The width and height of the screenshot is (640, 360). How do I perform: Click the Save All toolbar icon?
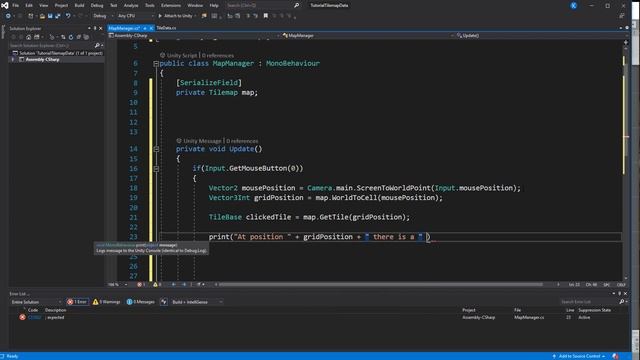[x=58, y=16]
